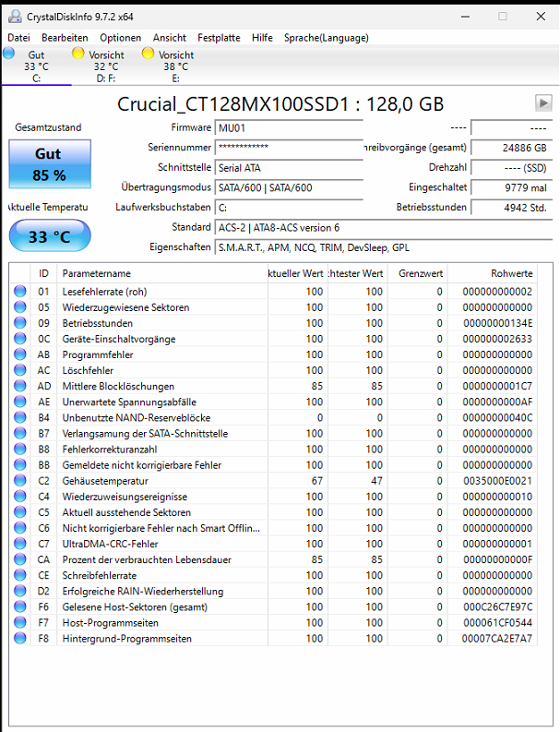560x732 pixels.
Task: Click the Grenzwert column header
Action: (x=418, y=273)
